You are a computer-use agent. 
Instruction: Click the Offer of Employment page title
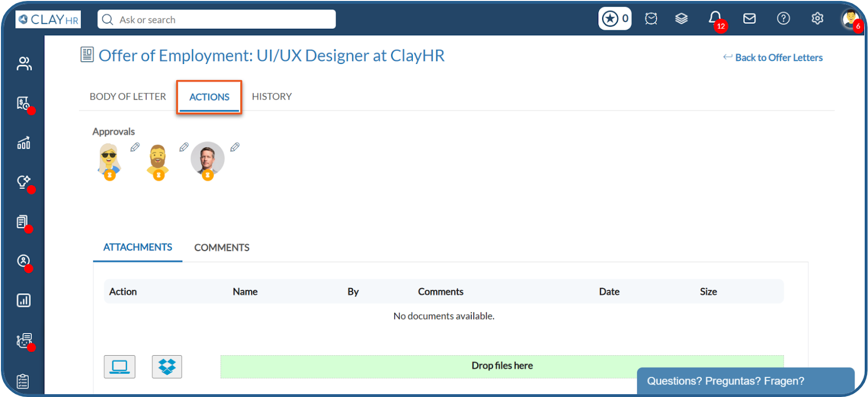point(272,55)
